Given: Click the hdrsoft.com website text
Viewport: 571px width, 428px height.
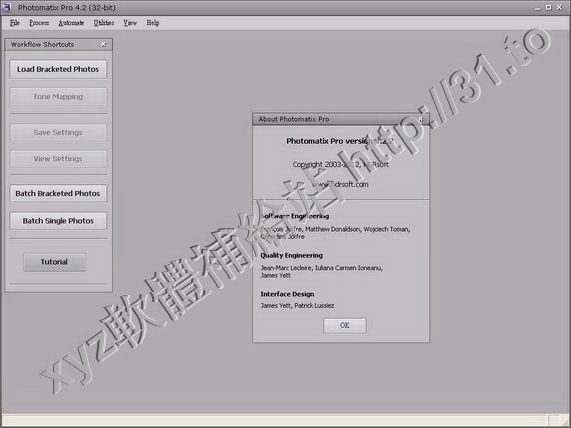Looking at the screenshot, I should (340, 184).
